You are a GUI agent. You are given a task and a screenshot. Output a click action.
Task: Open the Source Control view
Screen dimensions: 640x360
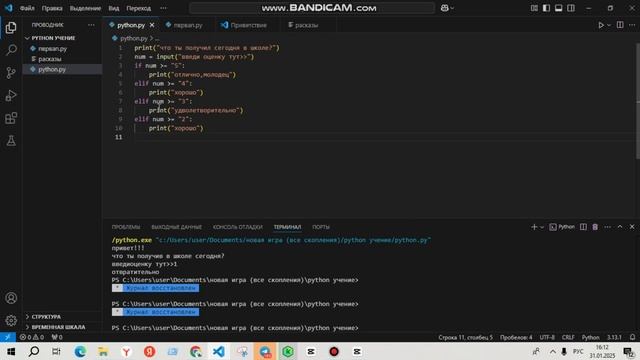coord(11,73)
